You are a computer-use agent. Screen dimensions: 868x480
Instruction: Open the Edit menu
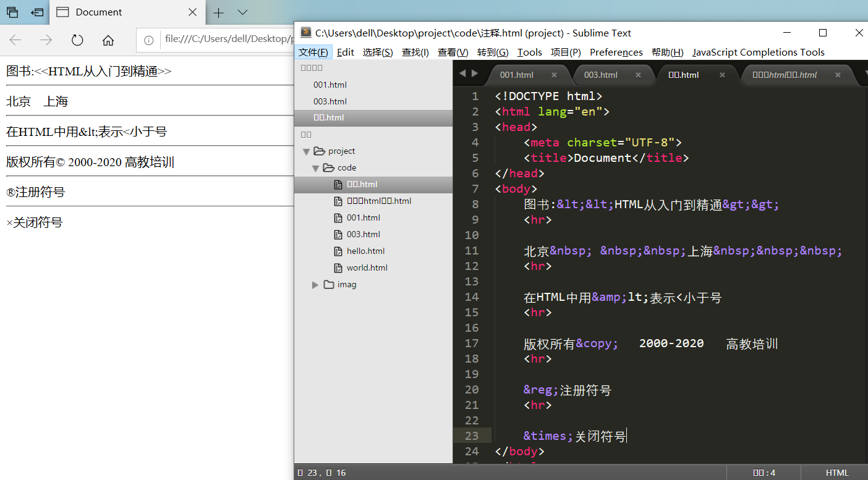pos(346,52)
